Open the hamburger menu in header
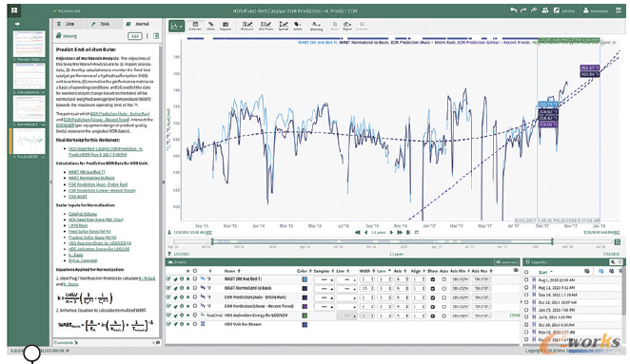This screenshot has width=630, height=364. click(x=619, y=10)
